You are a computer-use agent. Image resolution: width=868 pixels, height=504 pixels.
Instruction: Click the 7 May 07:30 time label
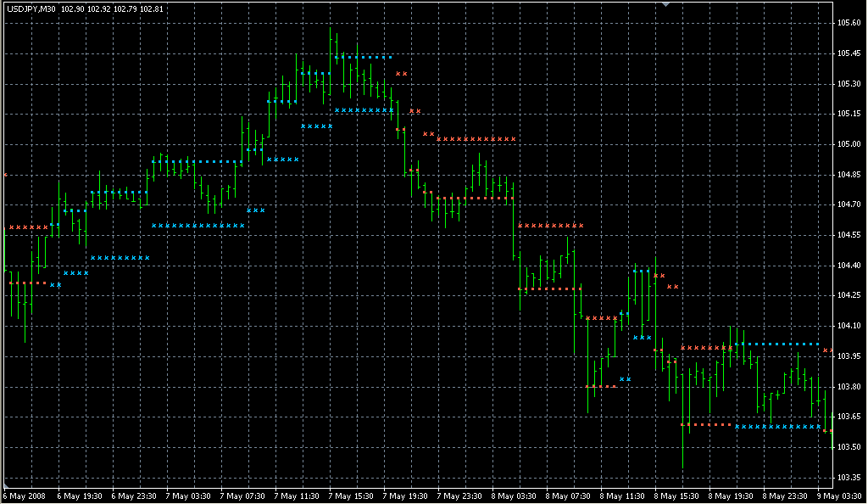click(242, 496)
